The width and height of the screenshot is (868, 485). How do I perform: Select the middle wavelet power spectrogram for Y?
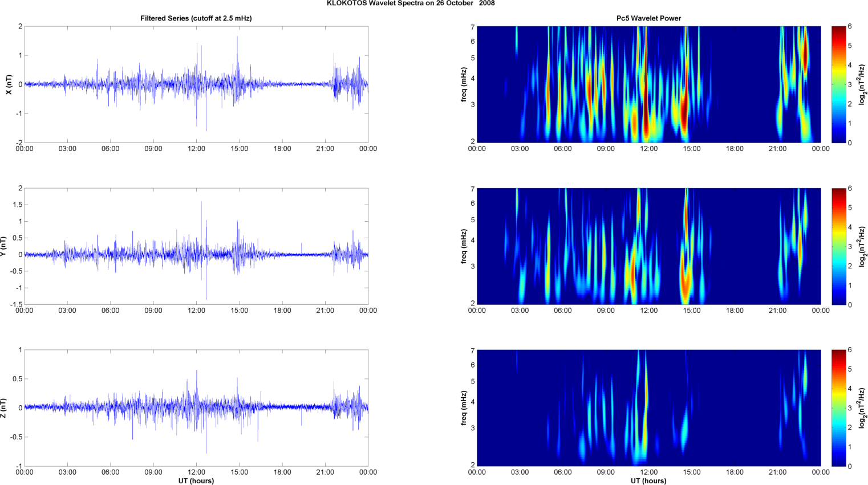(648, 246)
